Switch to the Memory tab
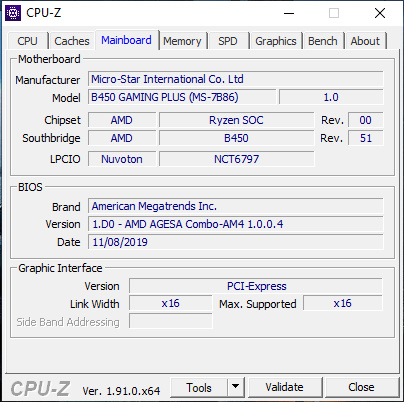 click(x=182, y=41)
